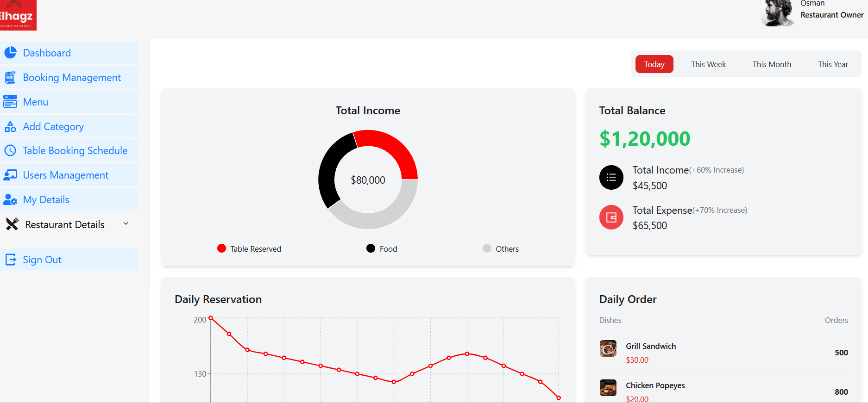
Task: Click the Dashboard pie chart icon
Action: tap(10, 53)
